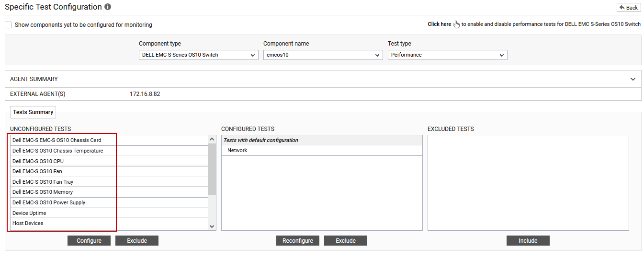Select Dell EMC-S OS10 CPU test
The height and width of the screenshot is (260, 644).
tap(109, 161)
